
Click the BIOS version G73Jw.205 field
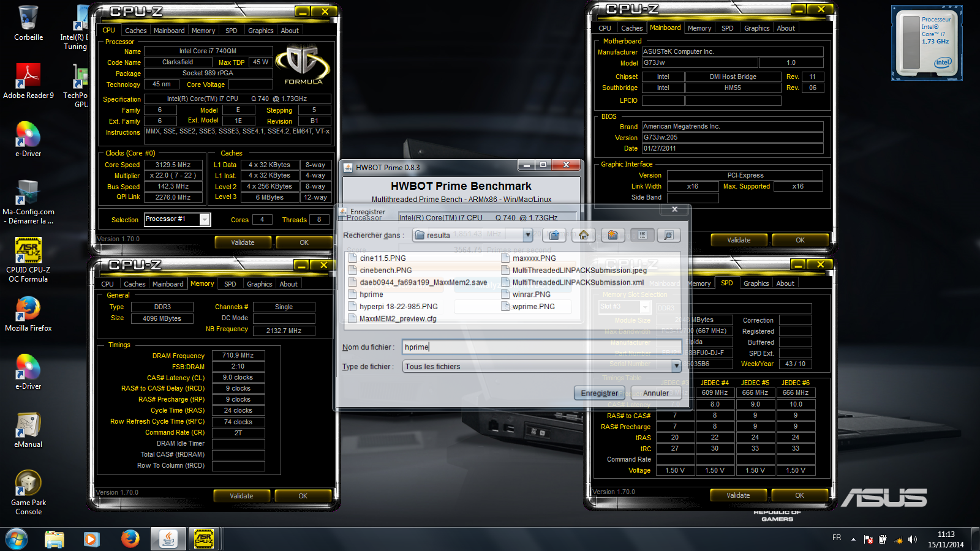pyautogui.click(x=733, y=138)
